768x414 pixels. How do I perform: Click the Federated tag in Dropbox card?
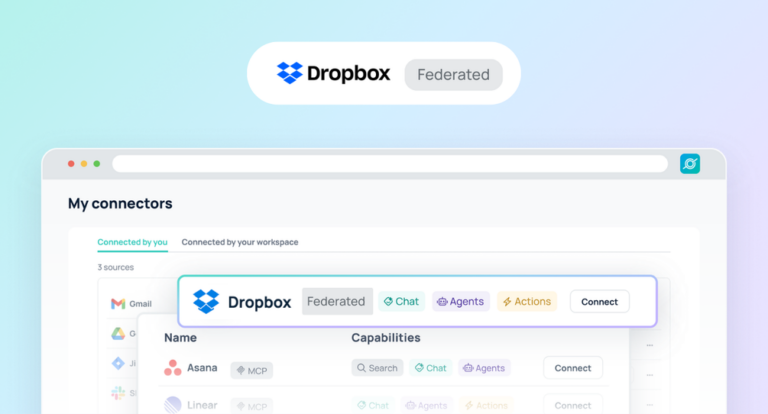coord(337,301)
